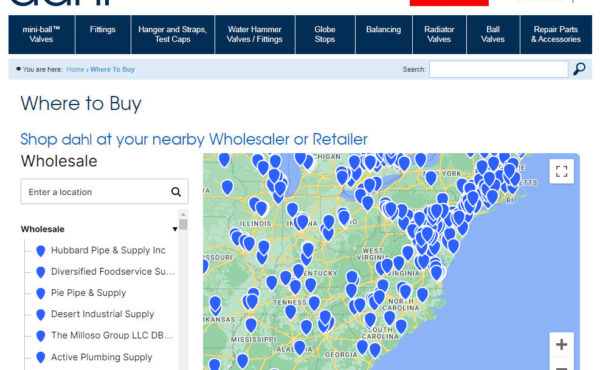Select The Milloso Group LLC DB... entry
The image size is (600, 370).
(112, 335)
